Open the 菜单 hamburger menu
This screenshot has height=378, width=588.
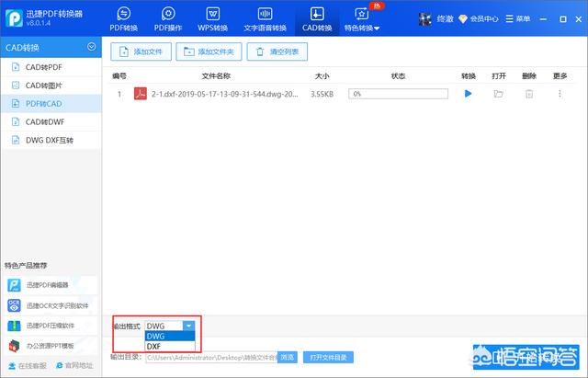click(517, 18)
